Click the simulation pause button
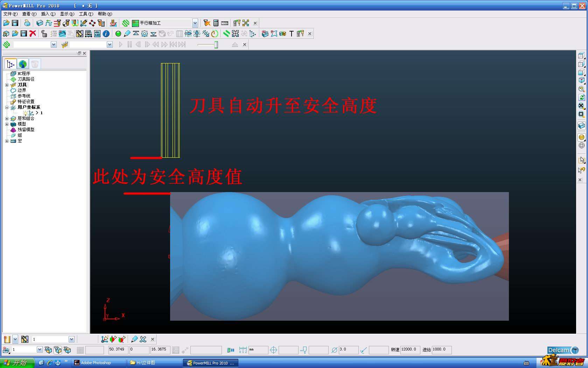 [129, 45]
